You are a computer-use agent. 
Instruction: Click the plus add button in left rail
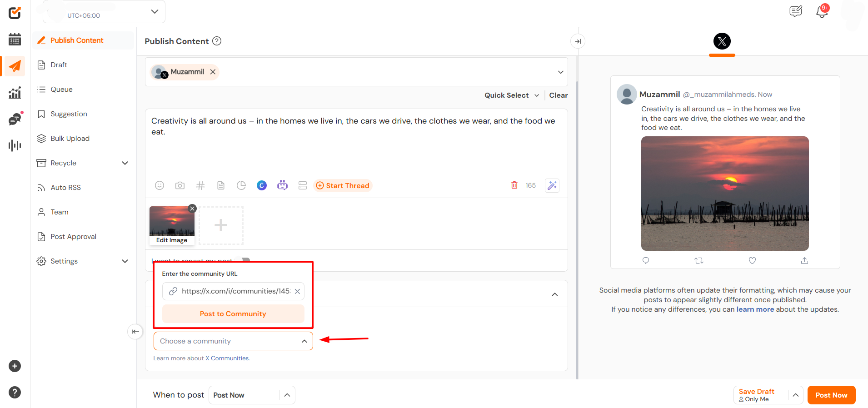point(15,366)
